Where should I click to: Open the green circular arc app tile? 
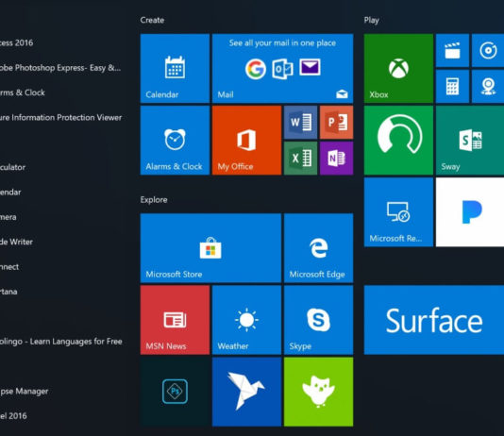398,141
